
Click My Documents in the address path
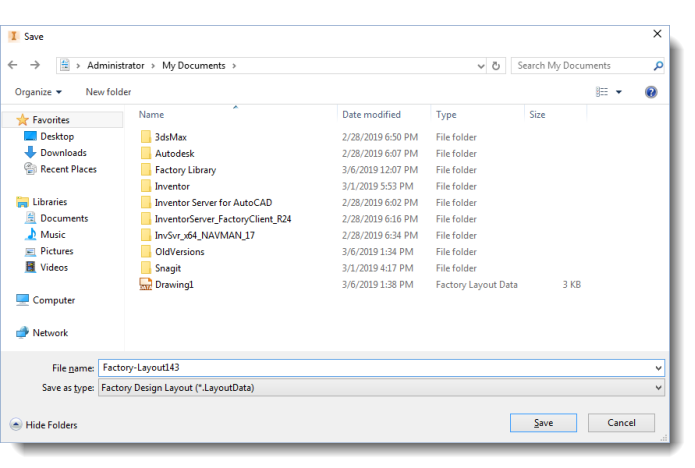194,66
